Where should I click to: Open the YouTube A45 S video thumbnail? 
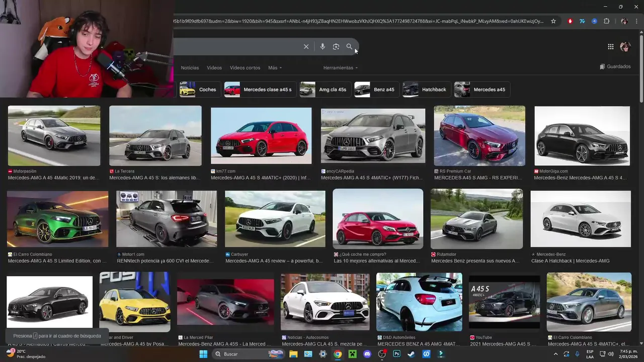coord(505,302)
